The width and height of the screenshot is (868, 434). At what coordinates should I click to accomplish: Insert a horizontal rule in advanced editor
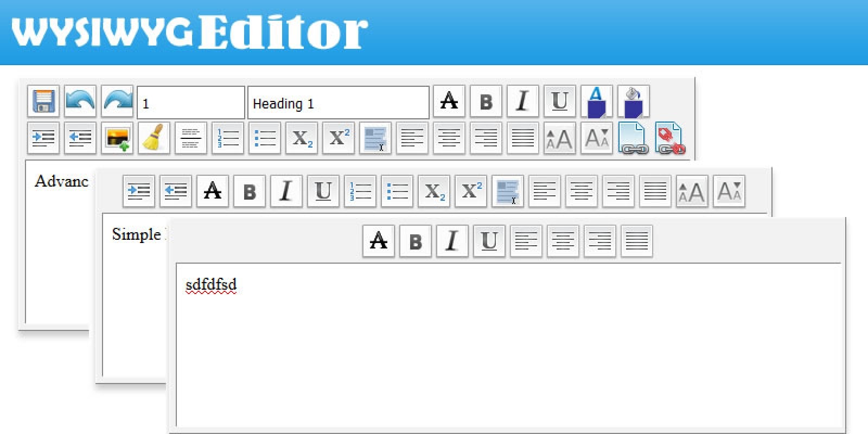(x=191, y=138)
